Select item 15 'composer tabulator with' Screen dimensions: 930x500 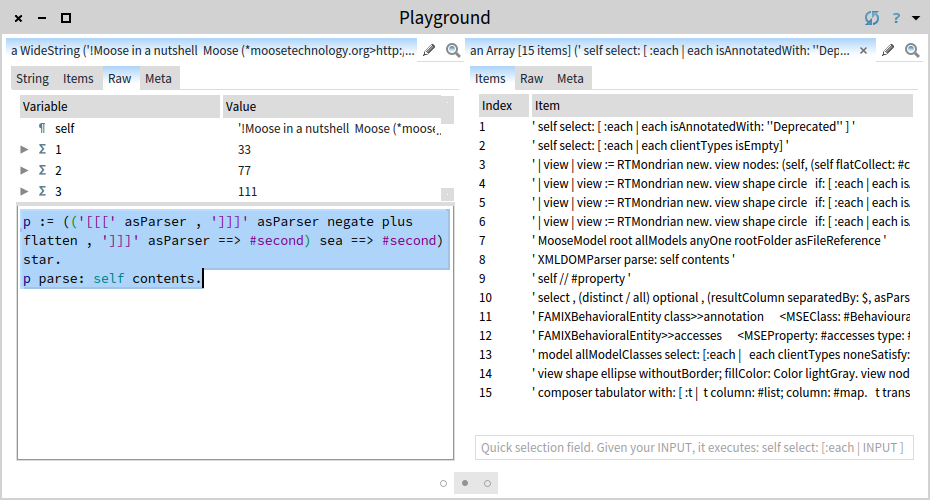click(x=695, y=392)
